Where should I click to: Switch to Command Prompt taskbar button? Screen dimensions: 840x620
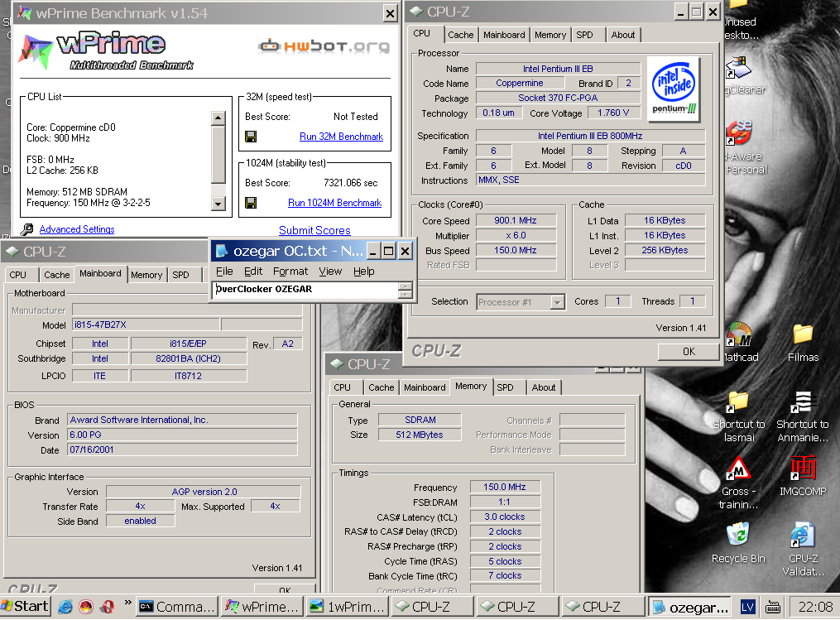(x=177, y=607)
